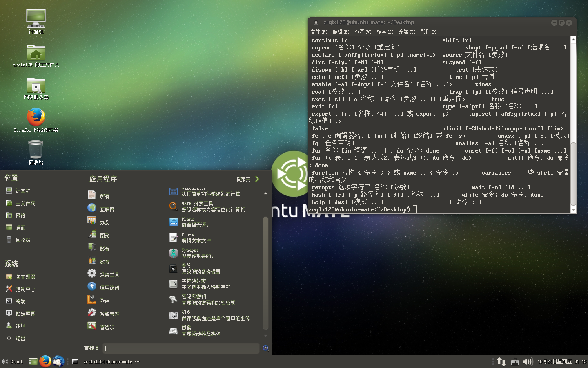
Task: Click application list scroll down arrow
Action: click(265, 336)
